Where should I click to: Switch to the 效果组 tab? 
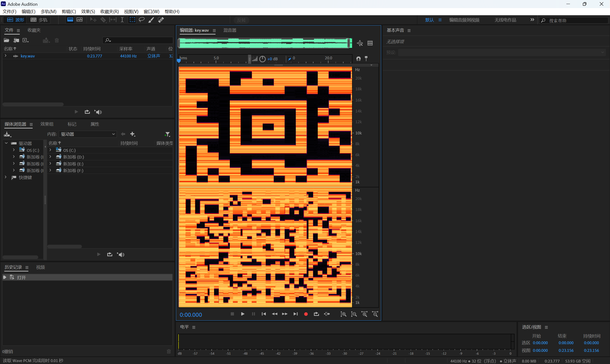[47, 124]
